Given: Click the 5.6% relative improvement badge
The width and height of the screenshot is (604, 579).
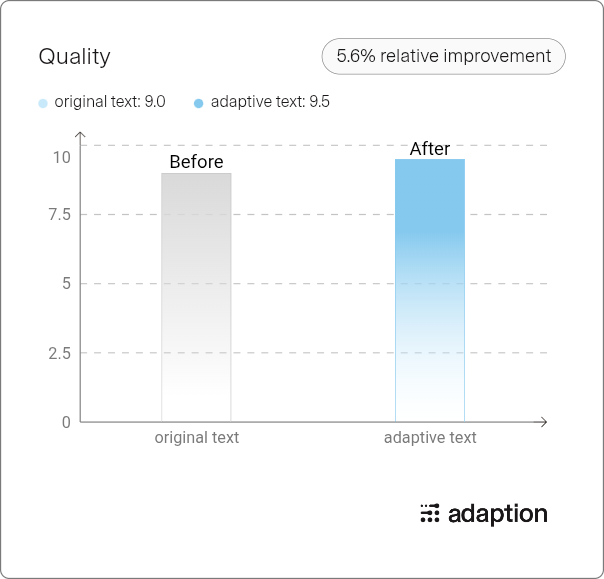Looking at the screenshot, I should pyautogui.click(x=443, y=56).
